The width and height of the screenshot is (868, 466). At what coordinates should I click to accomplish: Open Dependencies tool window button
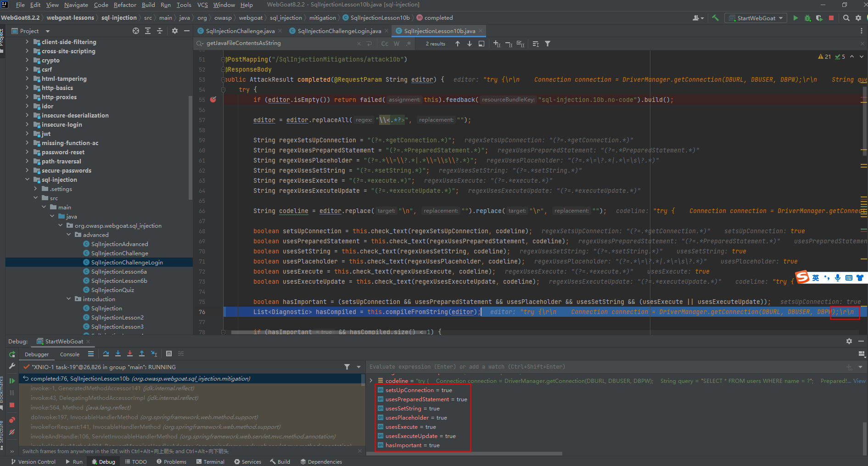(321, 461)
